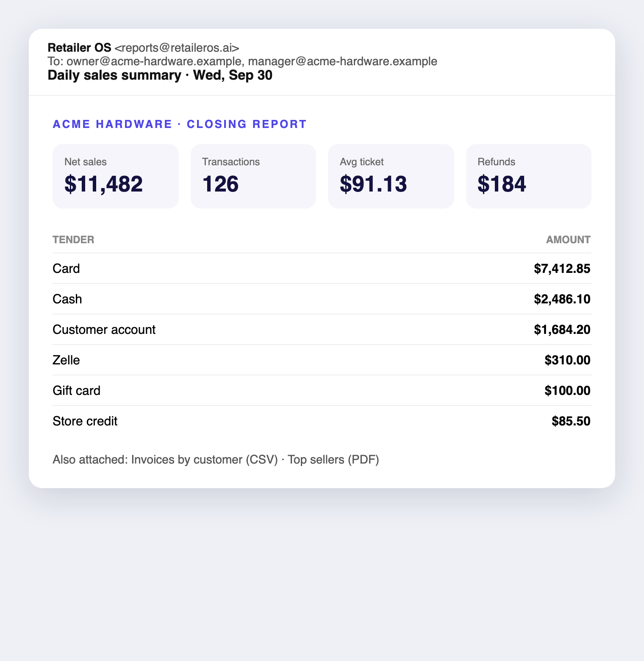Click the Retailer OS sender name
644x661 pixels.
click(x=79, y=48)
